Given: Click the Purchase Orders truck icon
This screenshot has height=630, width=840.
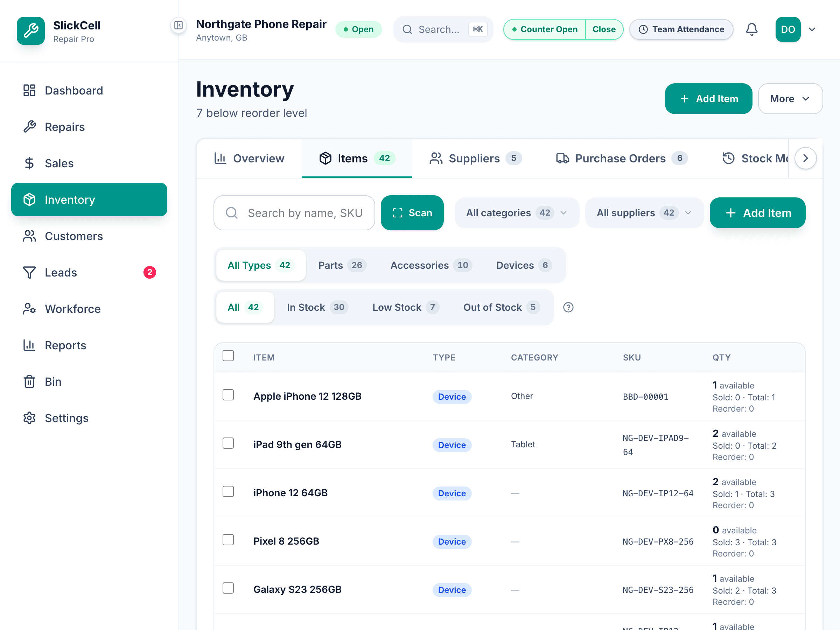Looking at the screenshot, I should [562, 158].
